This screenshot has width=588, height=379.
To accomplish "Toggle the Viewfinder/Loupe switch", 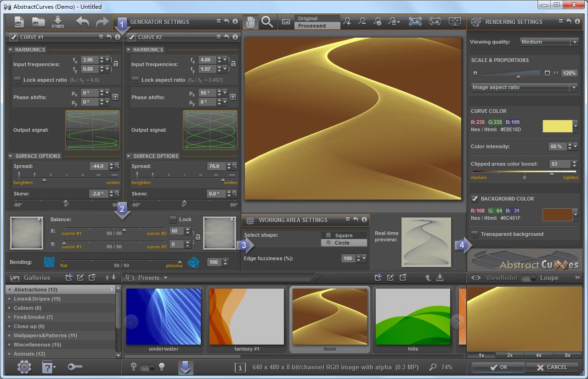I will pos(528,278).
